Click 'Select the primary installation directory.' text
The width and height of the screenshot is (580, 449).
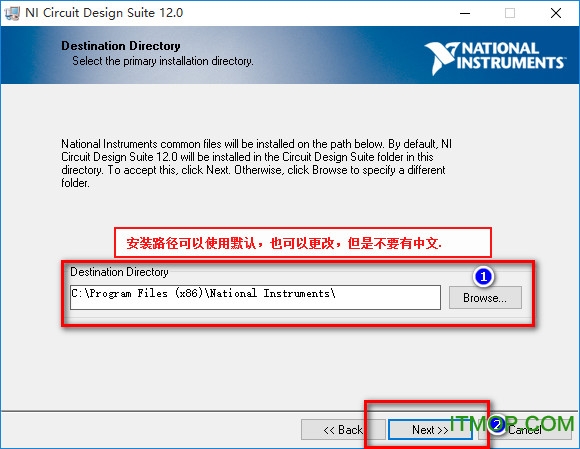pyautogui.click(x=163, y=61)
